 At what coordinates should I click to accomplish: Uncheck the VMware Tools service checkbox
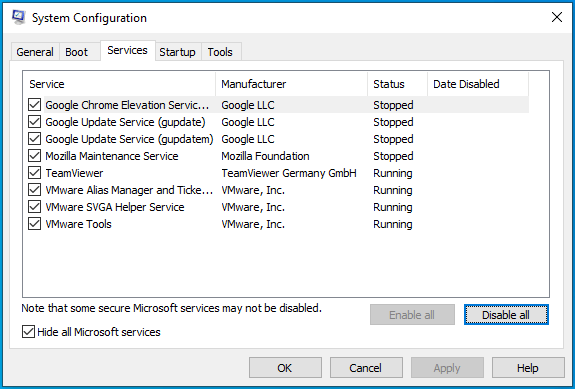(x=34, y=224)
